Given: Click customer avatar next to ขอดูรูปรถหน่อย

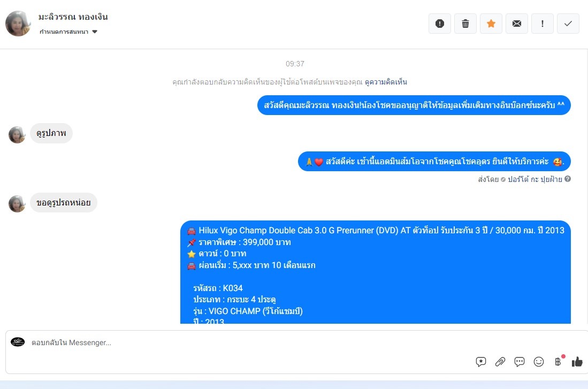Looking at the screenshot, I should [17, 203].
